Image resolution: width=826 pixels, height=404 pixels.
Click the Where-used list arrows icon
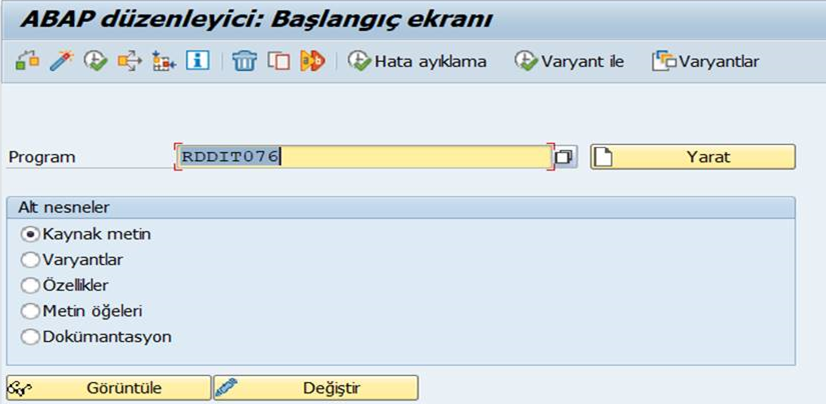tap(130, 61)
